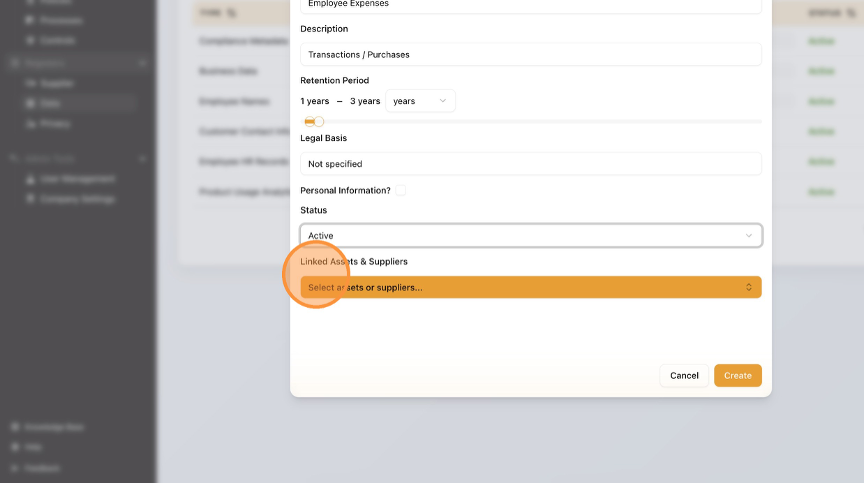The height and width of the screenshot is (484, 864).
Task: Click the User Management icon
Action: click(31, 179)
